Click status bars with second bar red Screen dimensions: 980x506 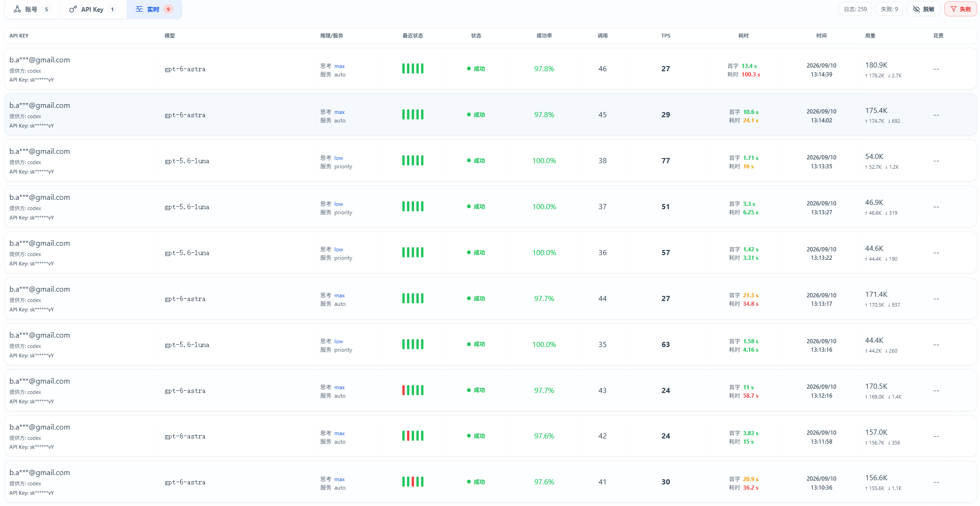point(413,436)
